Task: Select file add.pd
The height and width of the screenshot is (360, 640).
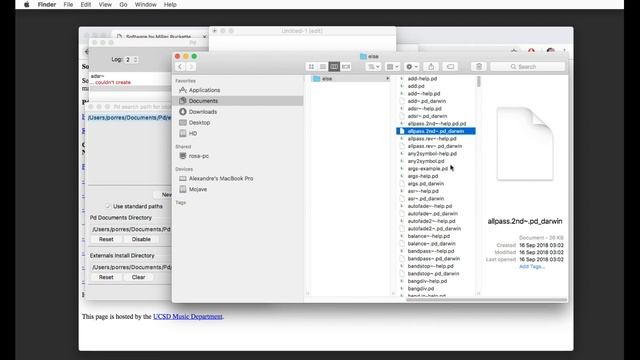Action: pyautogui.click(x=416, y=86)
